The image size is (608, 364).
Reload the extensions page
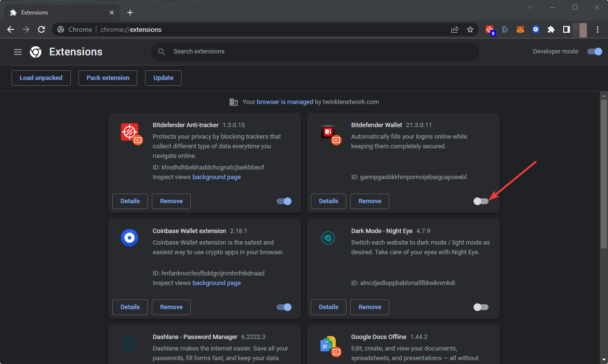(41, 29)
